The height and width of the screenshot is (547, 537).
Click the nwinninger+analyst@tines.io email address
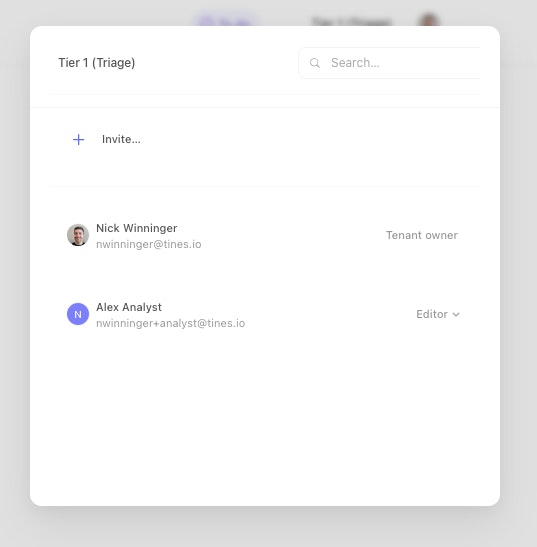pyautogui.click(x=170, y=323)
